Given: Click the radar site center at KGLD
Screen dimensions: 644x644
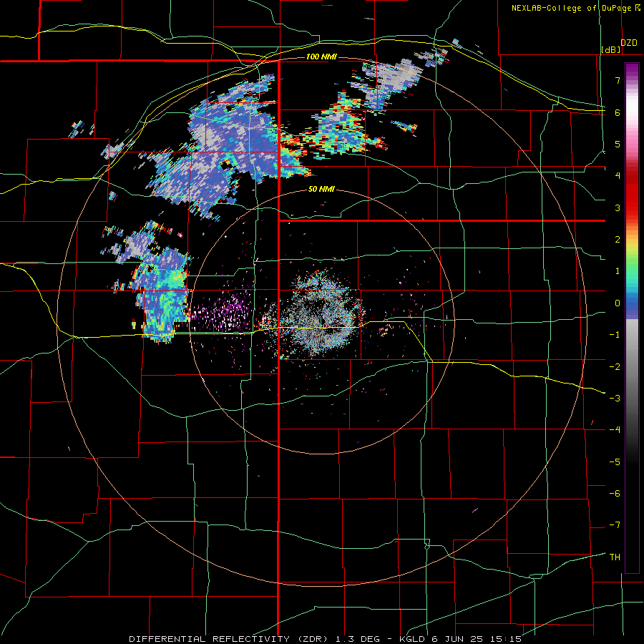Looking at the screenshot, I should (x=321, y=321).
